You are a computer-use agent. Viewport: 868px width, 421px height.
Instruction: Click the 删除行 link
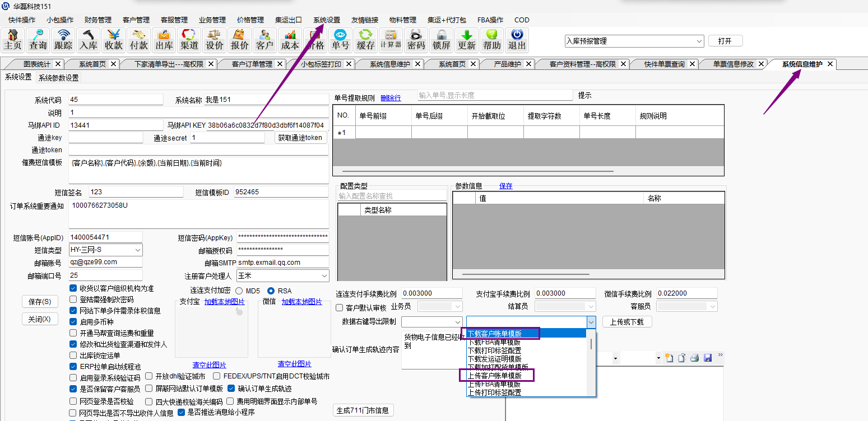tap(391, 98)
